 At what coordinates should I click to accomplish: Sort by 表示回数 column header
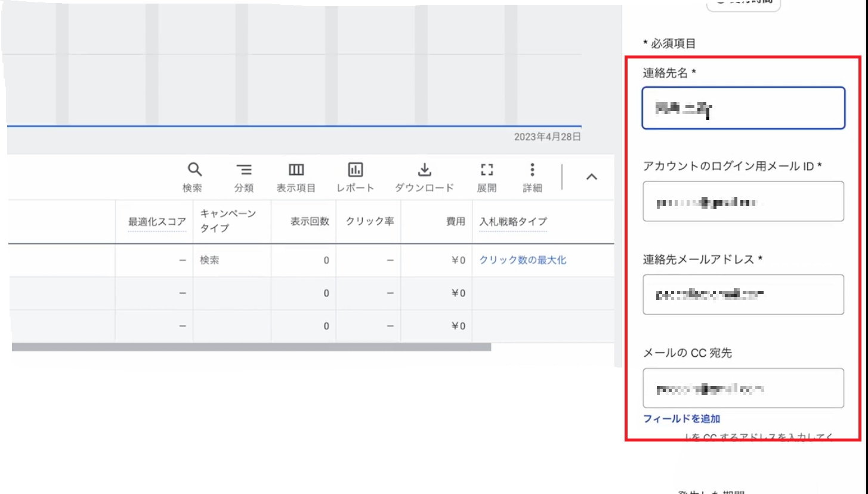click(310, 221)
